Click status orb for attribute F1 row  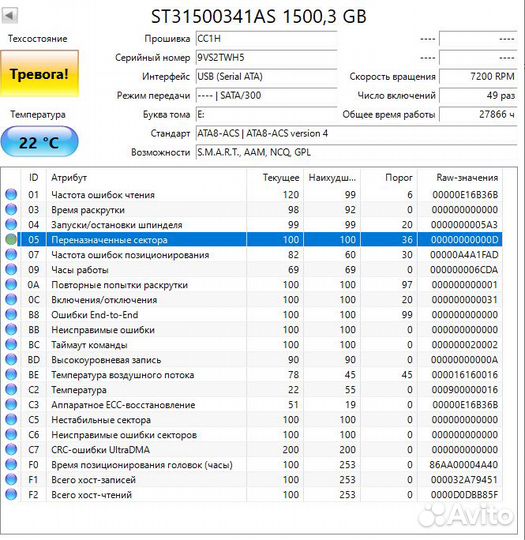(11, 479)
